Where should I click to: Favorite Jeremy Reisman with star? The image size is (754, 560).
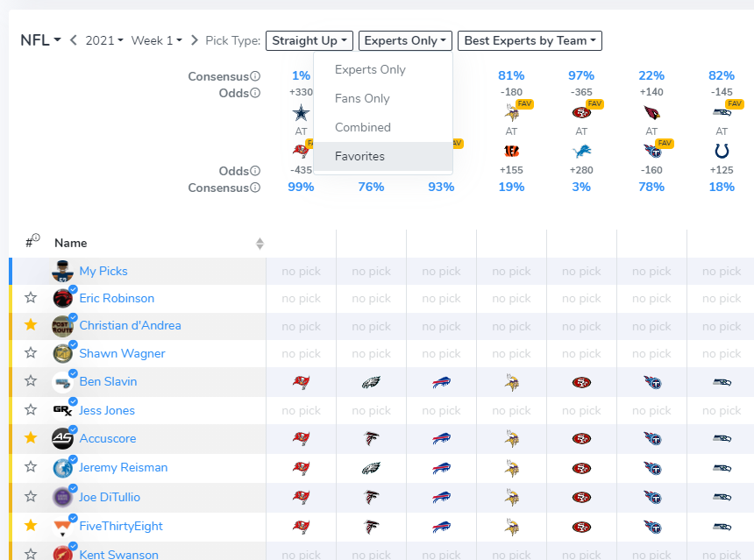pos(31,466)
